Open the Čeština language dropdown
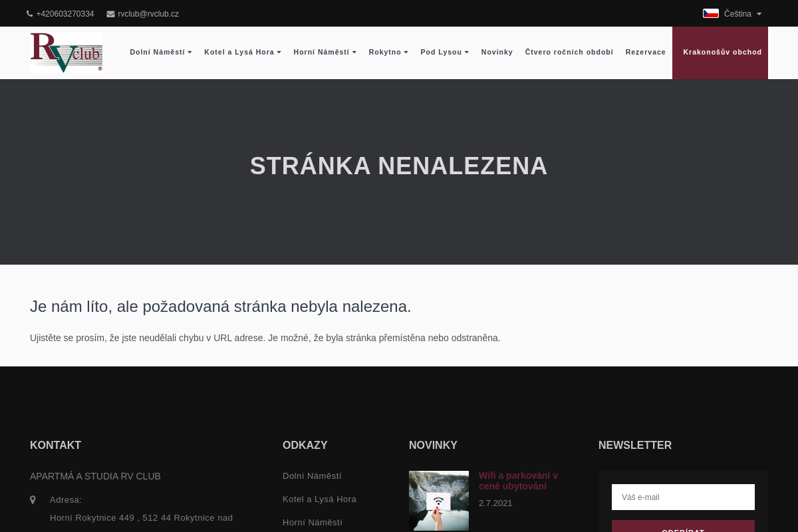This screenshot has height=532, width=798. click(x=732, y=13)
